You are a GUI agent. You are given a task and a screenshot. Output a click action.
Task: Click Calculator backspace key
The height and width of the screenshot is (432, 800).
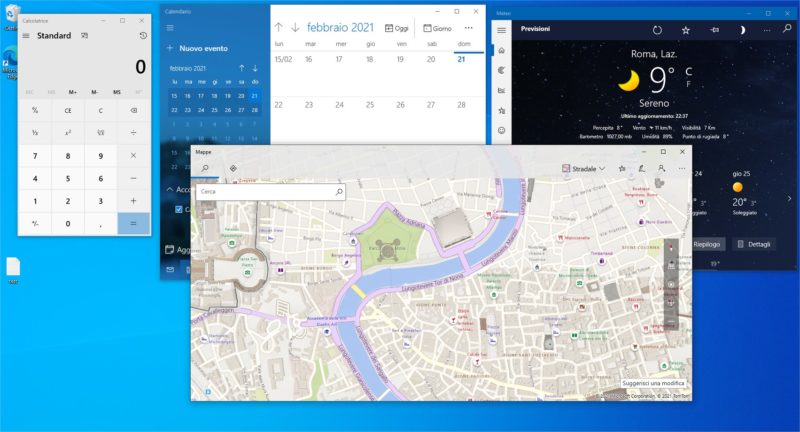[x=133, y=110]
